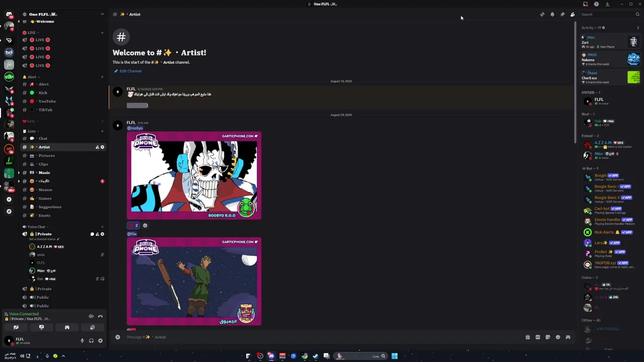The image size is (644, 362).
Task: Open Activity settings gear
Action: pos(603,28)
